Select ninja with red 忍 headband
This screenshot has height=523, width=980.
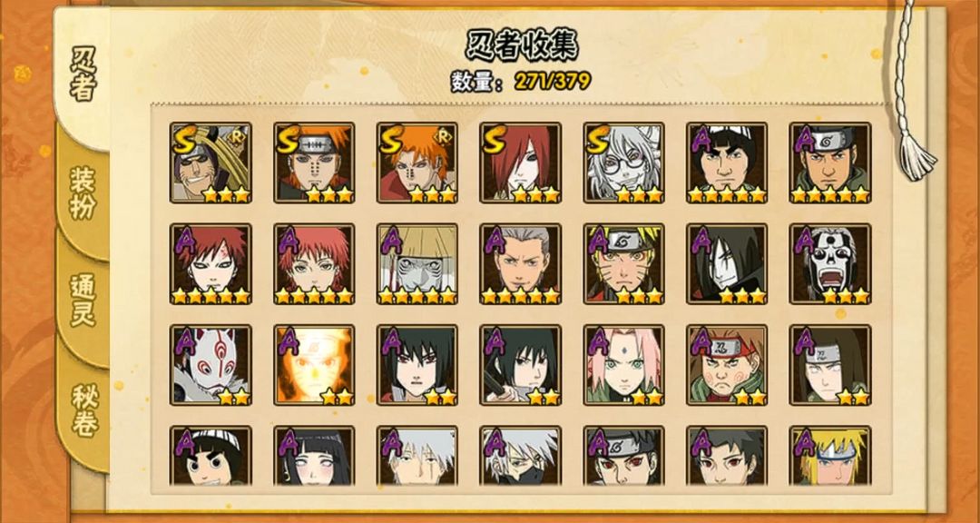pos(727,365)
